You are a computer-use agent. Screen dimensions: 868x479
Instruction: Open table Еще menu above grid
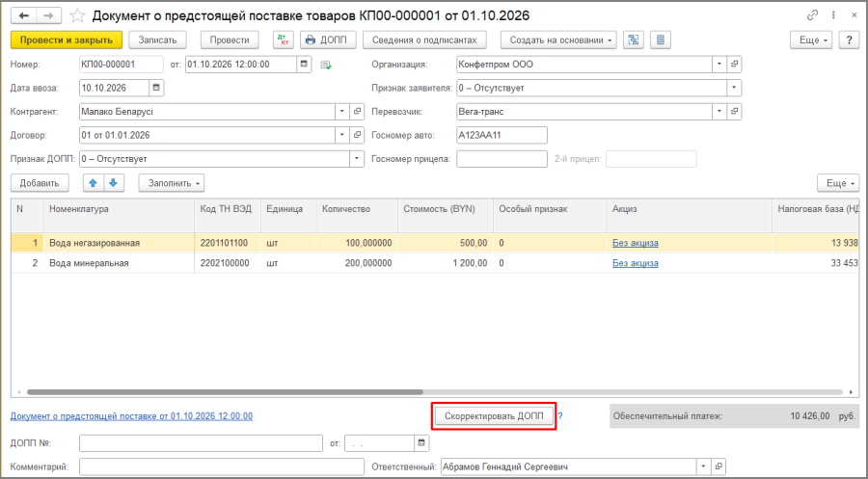pyautogui.click(x=838, y=183)
